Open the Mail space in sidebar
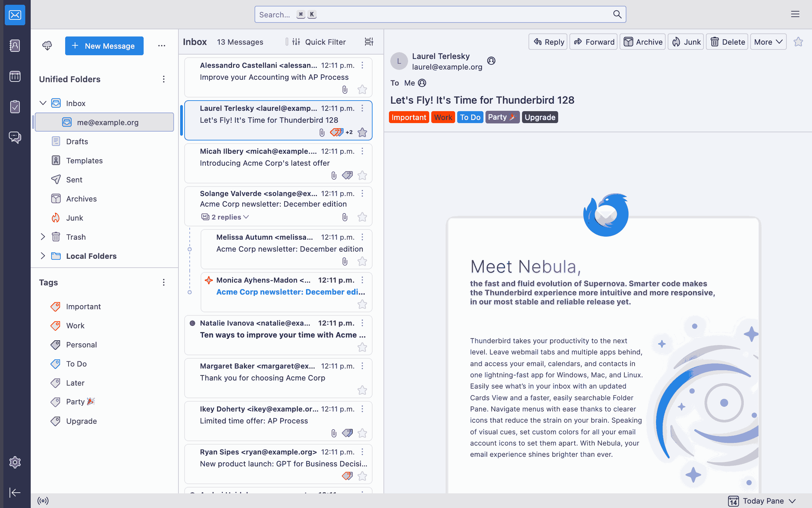The width and height of the screenshot is (812, 508). tap(15, 15)
